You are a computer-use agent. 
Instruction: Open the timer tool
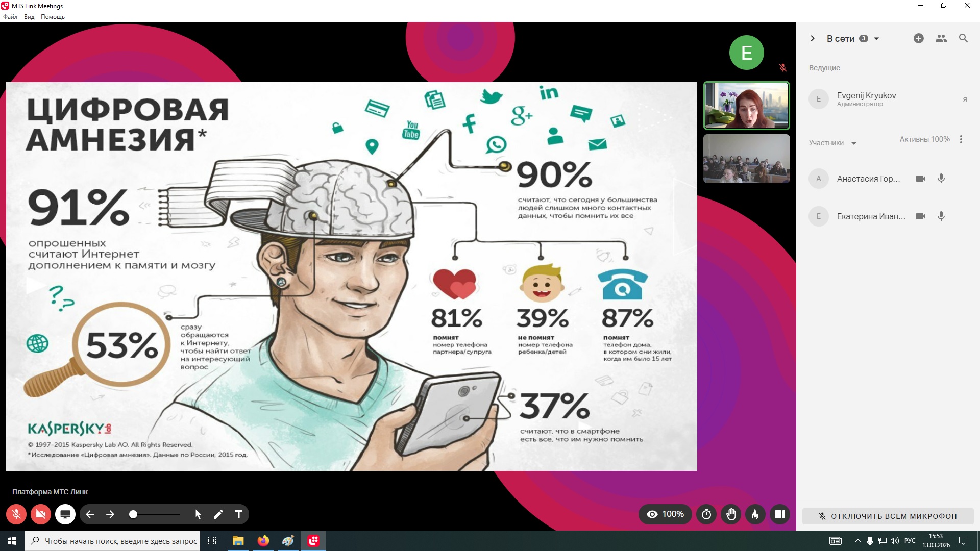click(x=706, y=514)
